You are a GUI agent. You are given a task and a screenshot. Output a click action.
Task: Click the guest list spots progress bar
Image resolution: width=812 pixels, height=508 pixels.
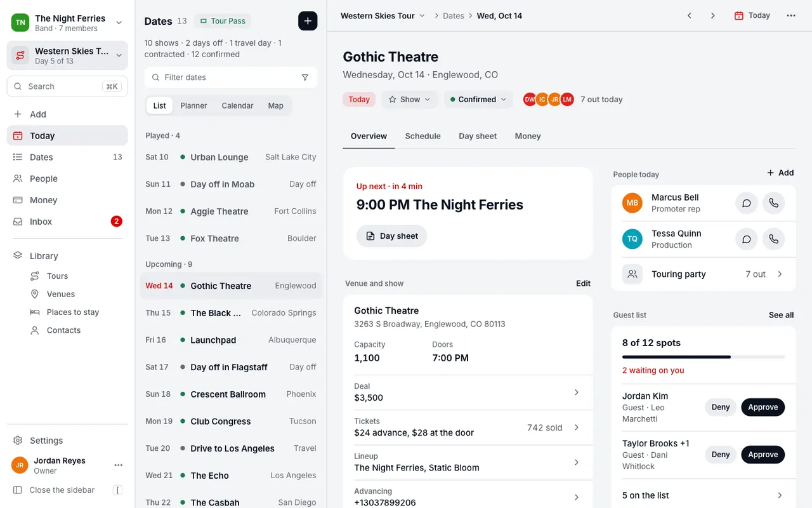(x=704, y=358)
